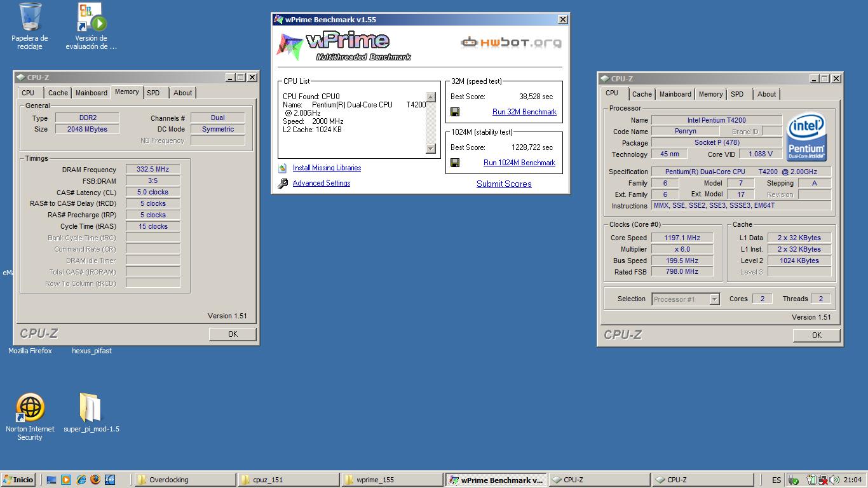
Task: Switch to cpuz_151 taskbar button
Action: coord(289,480)
